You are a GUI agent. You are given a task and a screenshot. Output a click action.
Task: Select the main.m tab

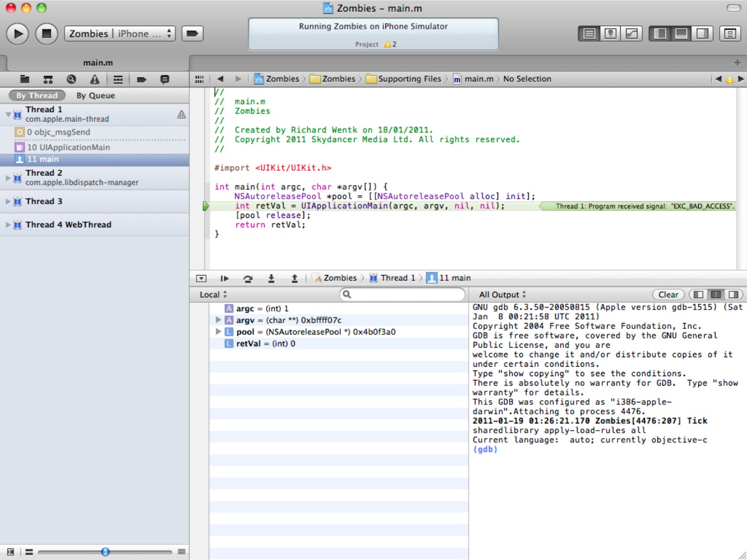pos(98,63)
